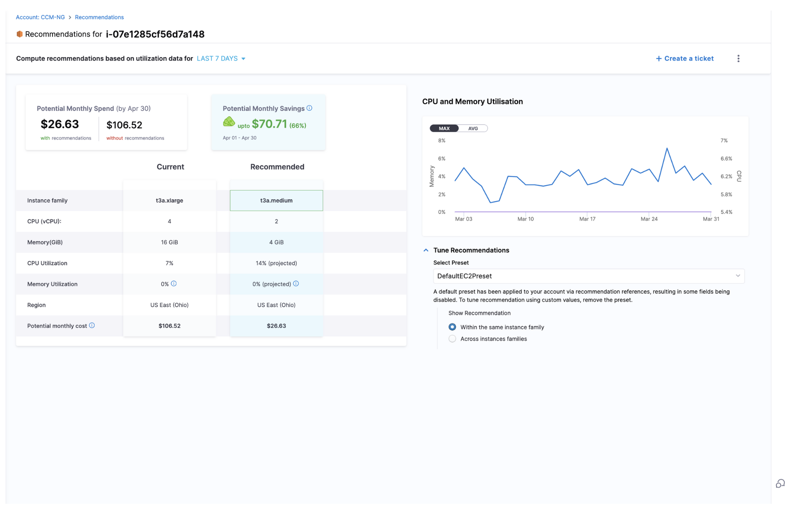Click the green money savings icon
Image resolution: width=812 pixels, height=514 pixels.
pos(229,122)
